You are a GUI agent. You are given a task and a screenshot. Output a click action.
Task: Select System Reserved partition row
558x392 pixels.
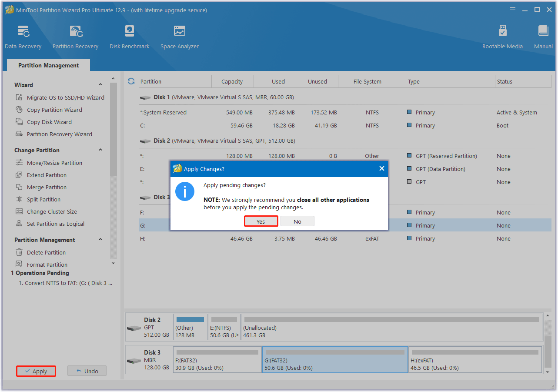click(x=346, y=112)
